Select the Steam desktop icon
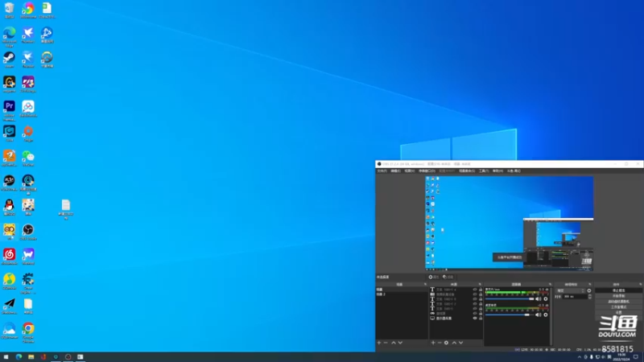The height and width of the screenshot is (362, 644). pyautogui.click(x=9, y=60)
